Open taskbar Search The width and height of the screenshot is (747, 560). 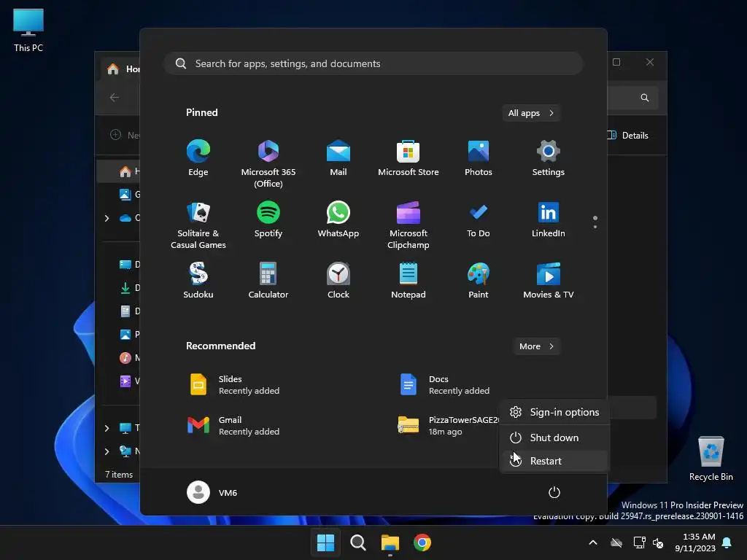click(357, 542)
